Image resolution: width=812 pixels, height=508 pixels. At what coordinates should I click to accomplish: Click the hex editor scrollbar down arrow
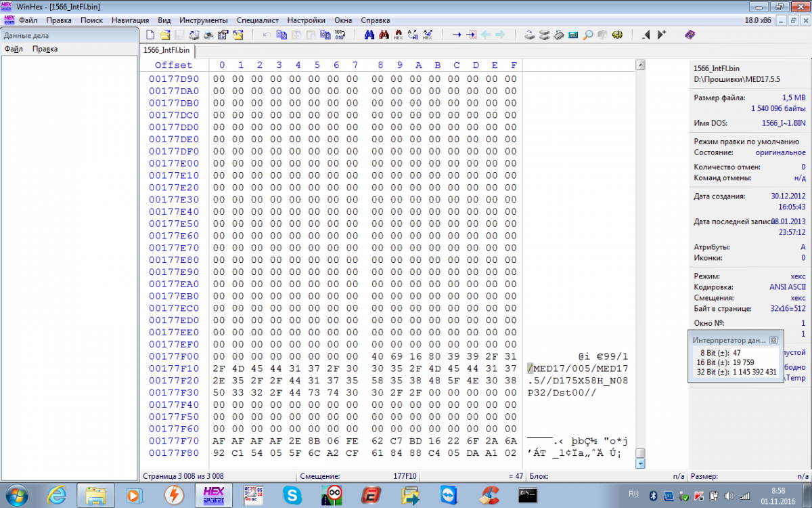640,463
